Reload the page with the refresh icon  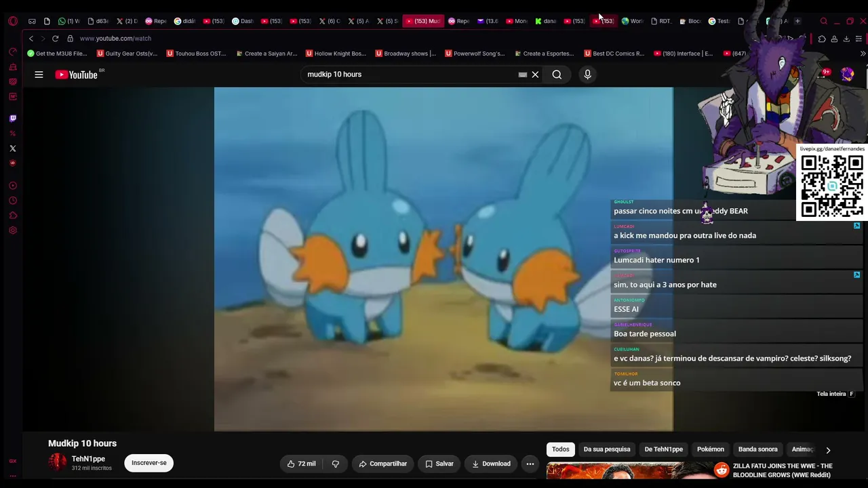[55, 39]
